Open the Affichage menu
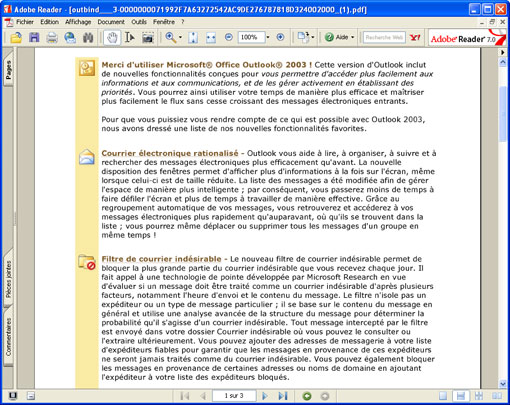 point(78,22)
